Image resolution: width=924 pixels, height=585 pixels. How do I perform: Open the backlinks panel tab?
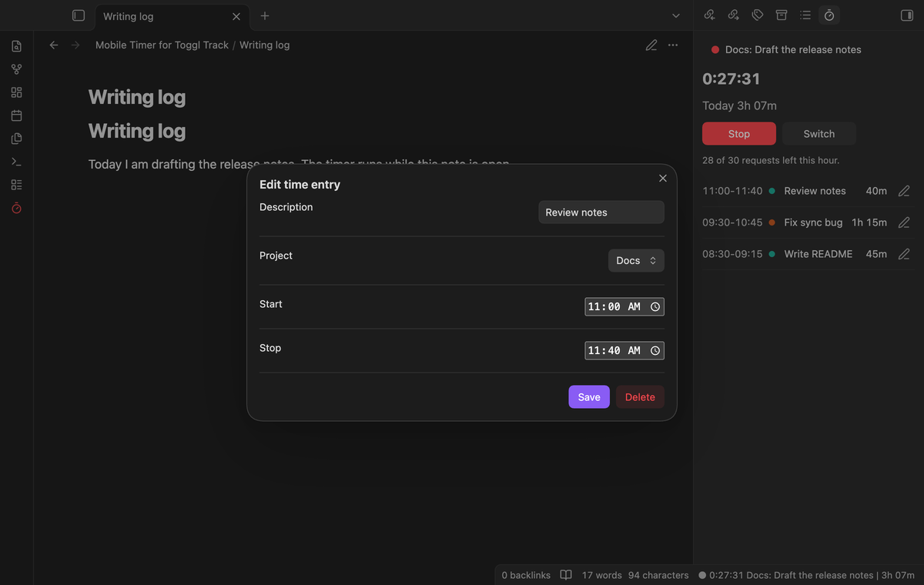710,15
